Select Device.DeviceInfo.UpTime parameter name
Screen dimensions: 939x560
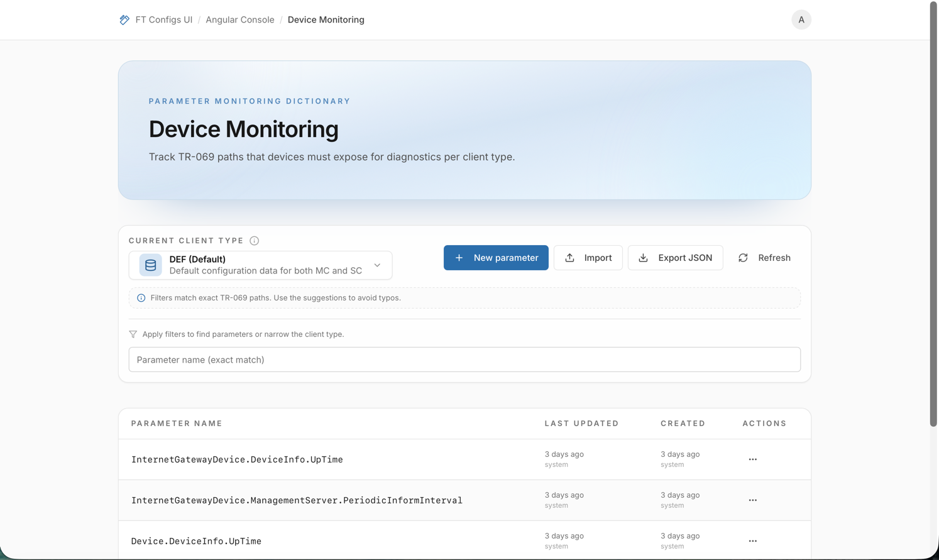pos(196,541)
